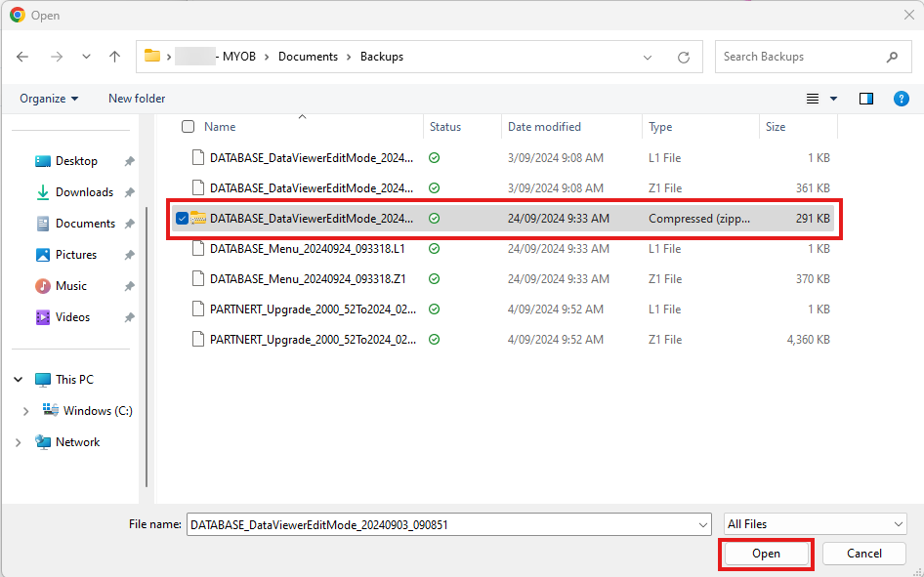This screenshot has width=924, height=577.
Task: Click the Open button
Action: [766, 554]
